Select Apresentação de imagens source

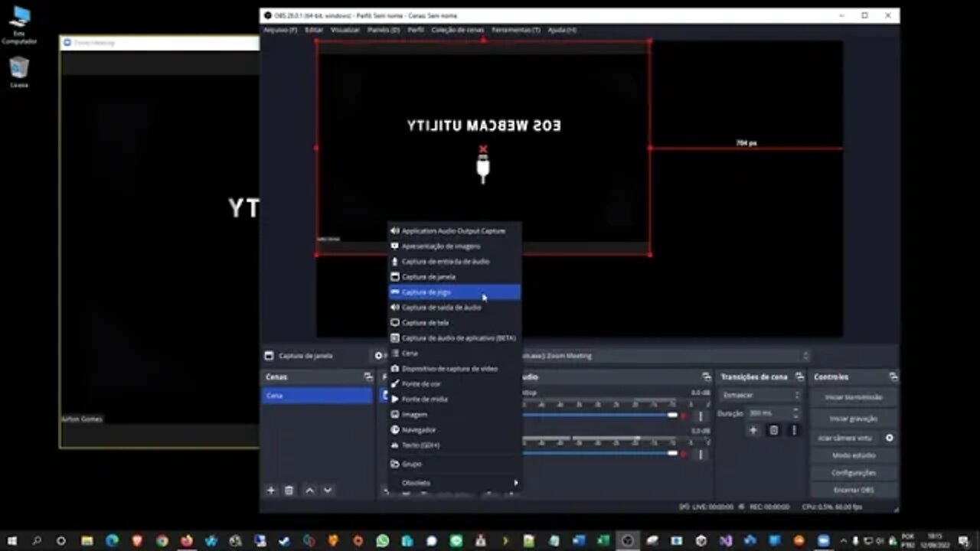(x=454, y=246)
